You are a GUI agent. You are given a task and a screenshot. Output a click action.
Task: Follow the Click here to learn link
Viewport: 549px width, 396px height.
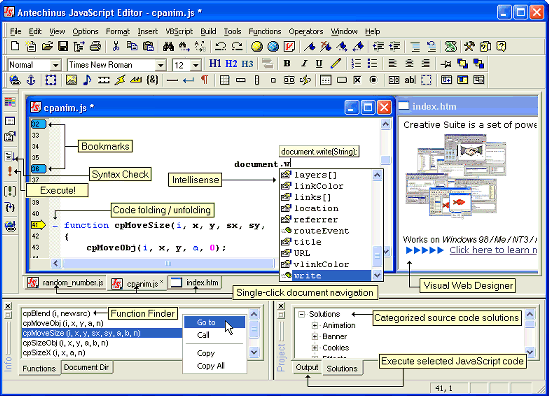click(x=493, y=250)
